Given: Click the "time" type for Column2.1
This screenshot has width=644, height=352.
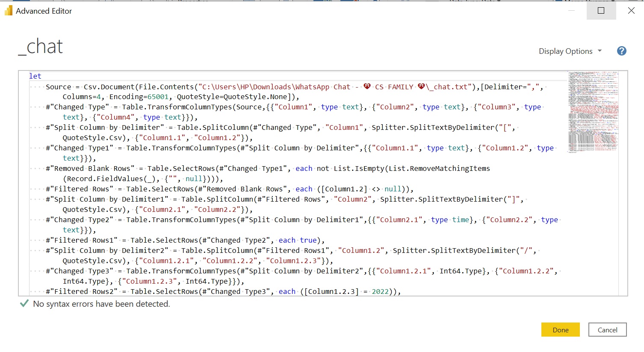Looking at the screenshot, I should (461, 220).
